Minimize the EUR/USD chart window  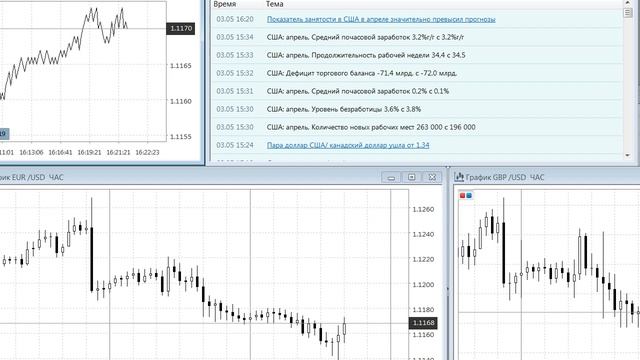tap(391, 177)
